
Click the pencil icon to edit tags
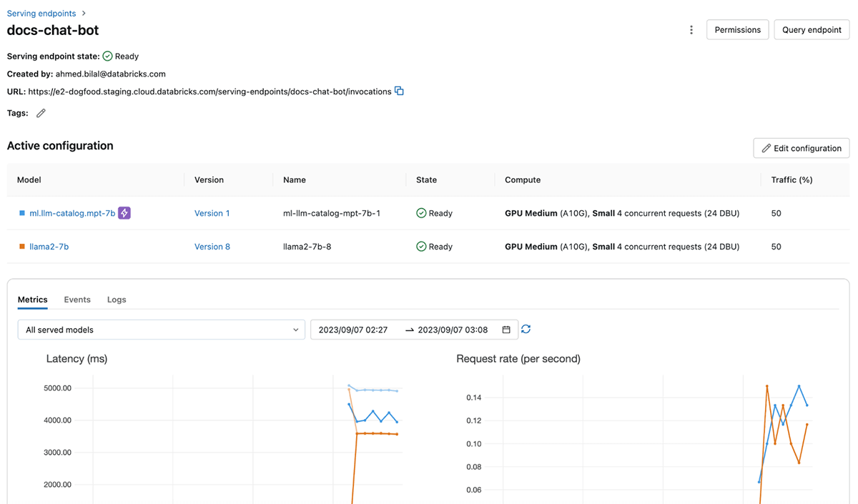41,113
